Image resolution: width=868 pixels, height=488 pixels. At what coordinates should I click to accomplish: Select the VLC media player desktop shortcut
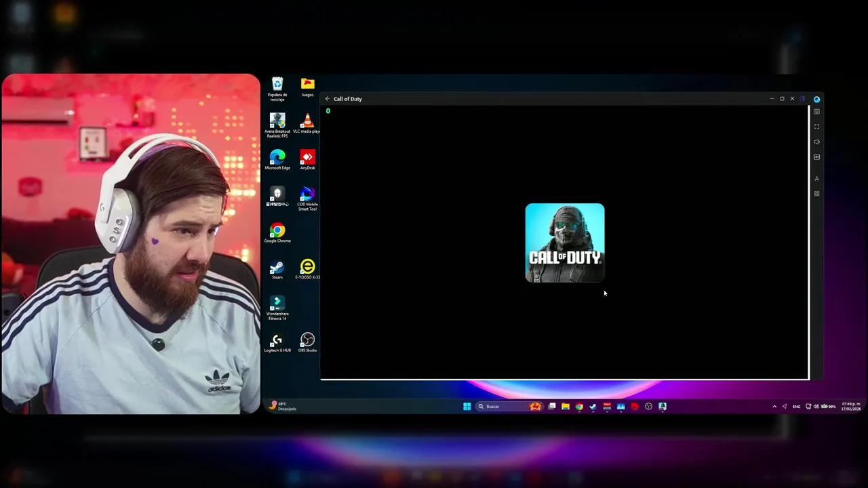307,123
